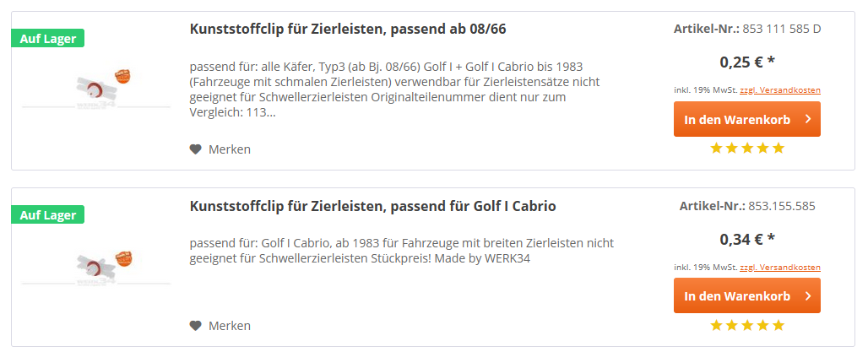This screenshot has width=868, height=352.
Task: Click article number 853 111 585 D
Action: point(781,29)
